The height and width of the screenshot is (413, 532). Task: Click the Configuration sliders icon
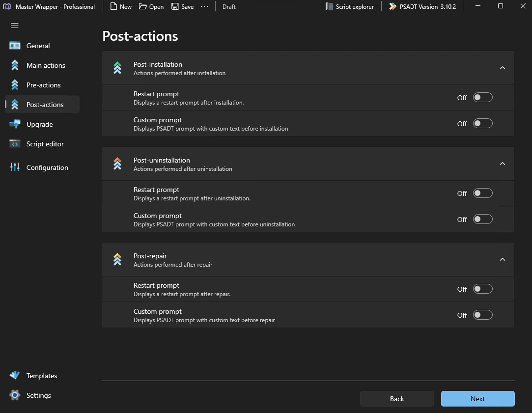[x=15, y=167]
